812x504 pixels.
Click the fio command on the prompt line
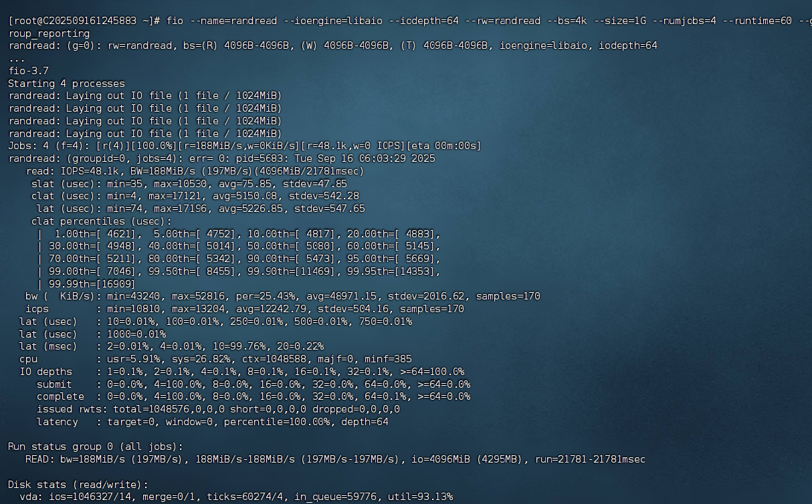(x=176, y=20)
